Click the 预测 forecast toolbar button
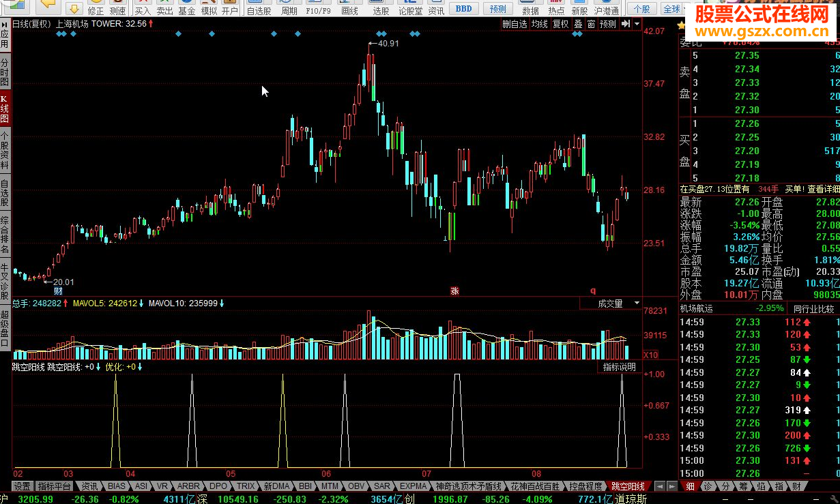The width and height of the screenshot is (840, 504). coord(498,9)
